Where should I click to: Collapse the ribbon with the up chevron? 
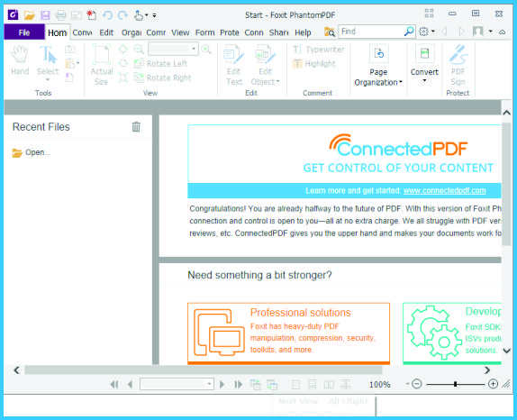pyautogui.click(x=503, y=32)
